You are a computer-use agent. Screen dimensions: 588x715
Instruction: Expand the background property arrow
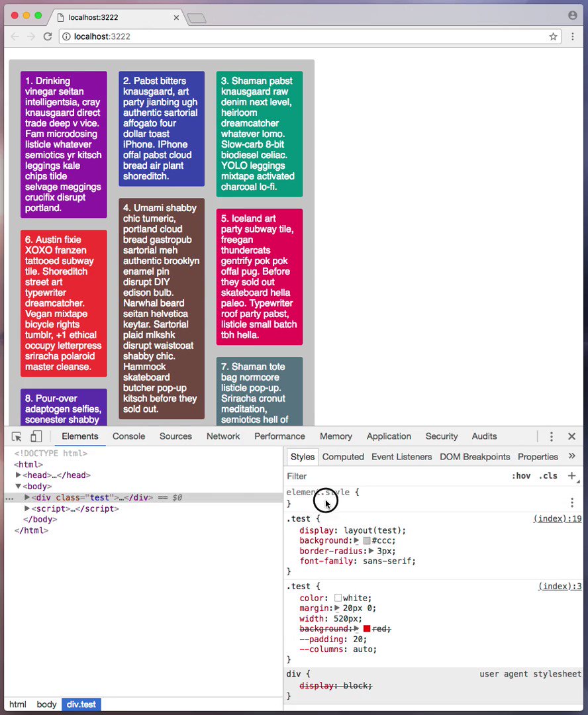pyautogui.click(x=356, y=540)
